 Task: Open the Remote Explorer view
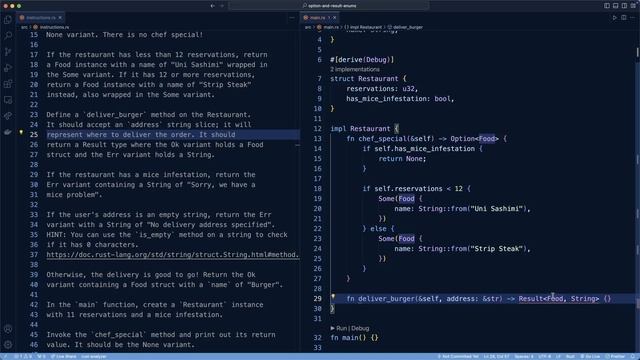coord(8,100)
